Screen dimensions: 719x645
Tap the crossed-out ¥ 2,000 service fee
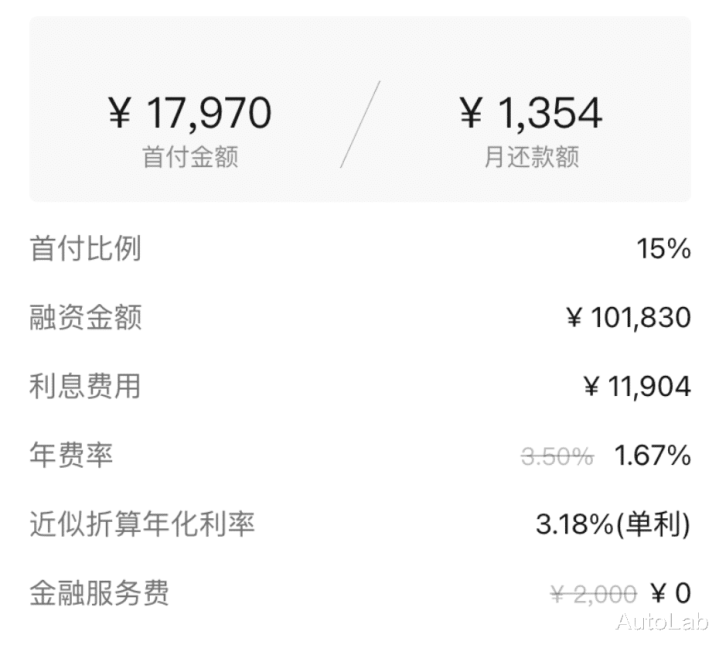[593, 594]
